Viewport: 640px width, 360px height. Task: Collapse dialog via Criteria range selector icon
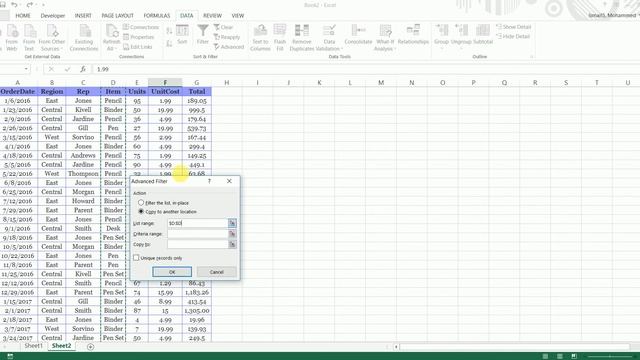tap(232, 234)
